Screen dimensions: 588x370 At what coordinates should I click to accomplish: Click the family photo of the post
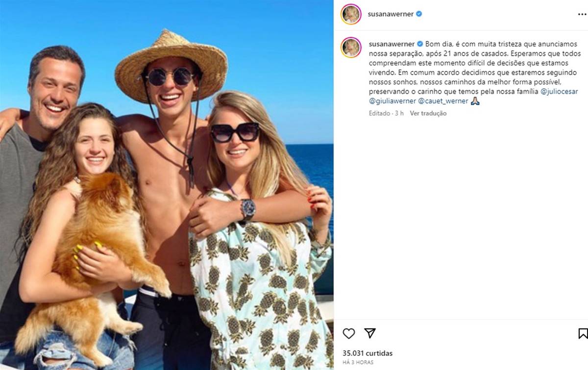click(167, 185)
